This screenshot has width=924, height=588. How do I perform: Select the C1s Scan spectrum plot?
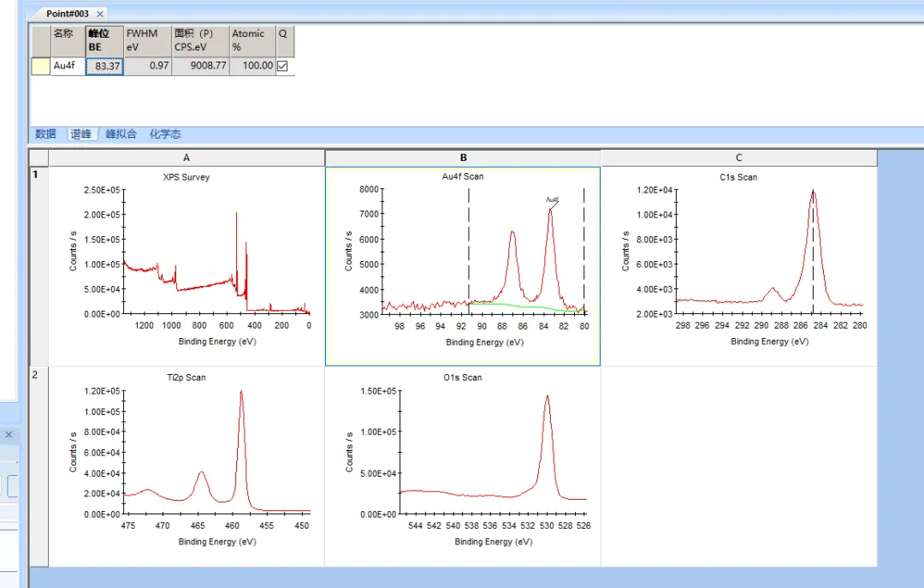click(738, 257)
